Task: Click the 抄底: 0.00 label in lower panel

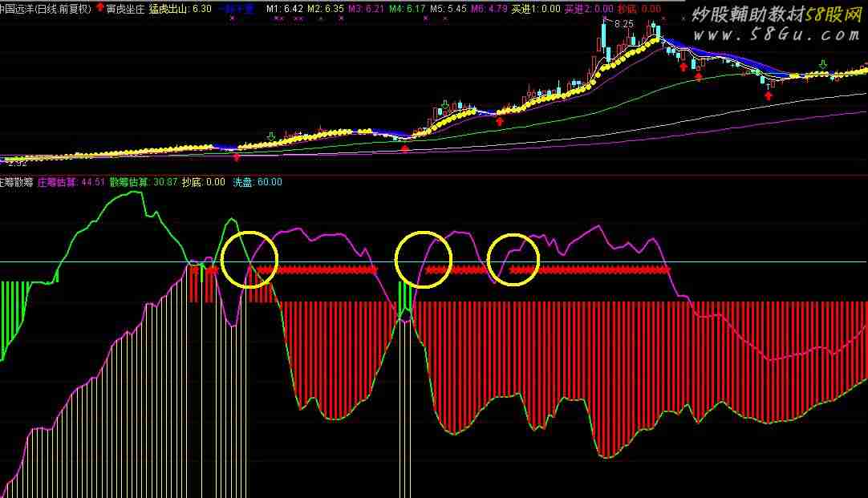Action: point(204,182)
